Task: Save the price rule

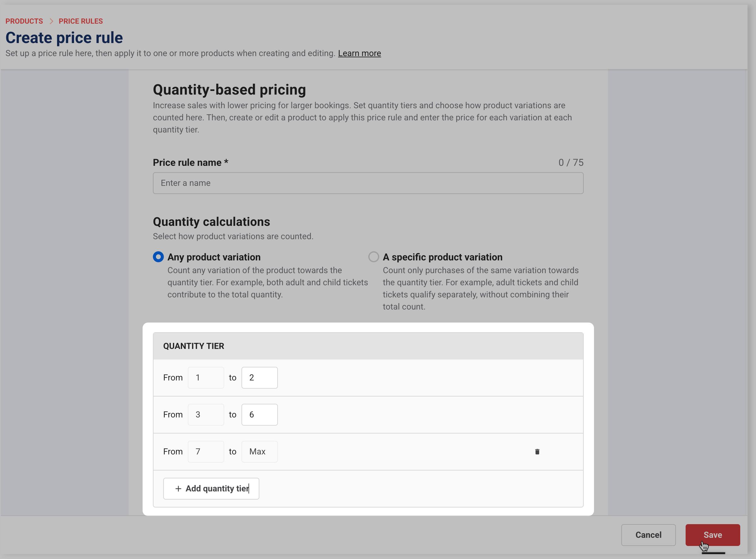Action: pyautogui.click(x=712, y=535)
